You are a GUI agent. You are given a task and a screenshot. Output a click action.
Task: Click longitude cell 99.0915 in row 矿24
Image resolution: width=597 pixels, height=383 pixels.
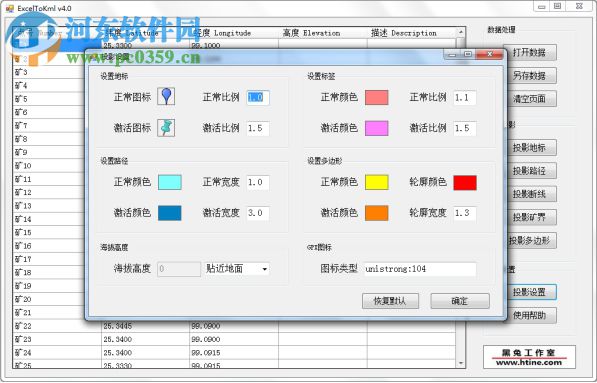[x=234, y=353]
